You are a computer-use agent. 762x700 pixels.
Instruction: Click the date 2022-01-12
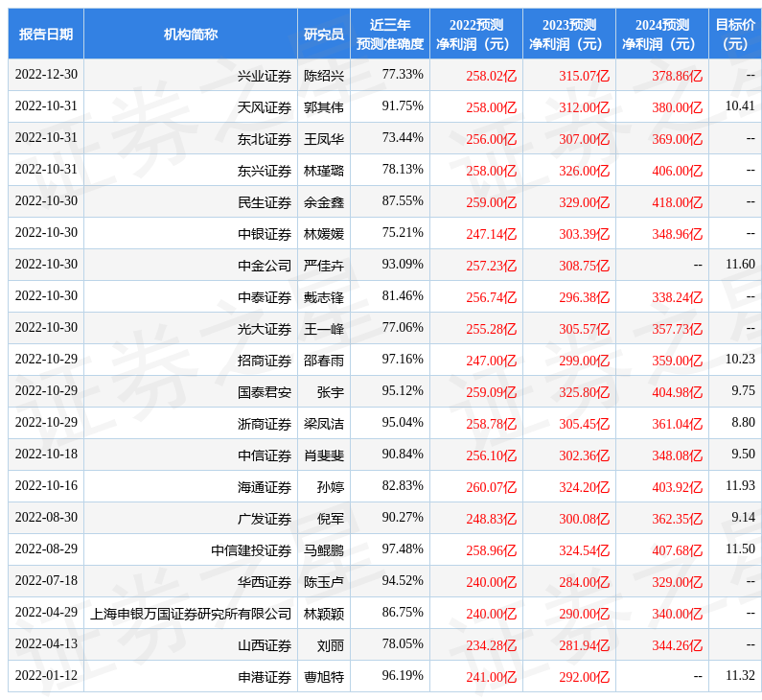pyautogui.click(x=46, y=675)
